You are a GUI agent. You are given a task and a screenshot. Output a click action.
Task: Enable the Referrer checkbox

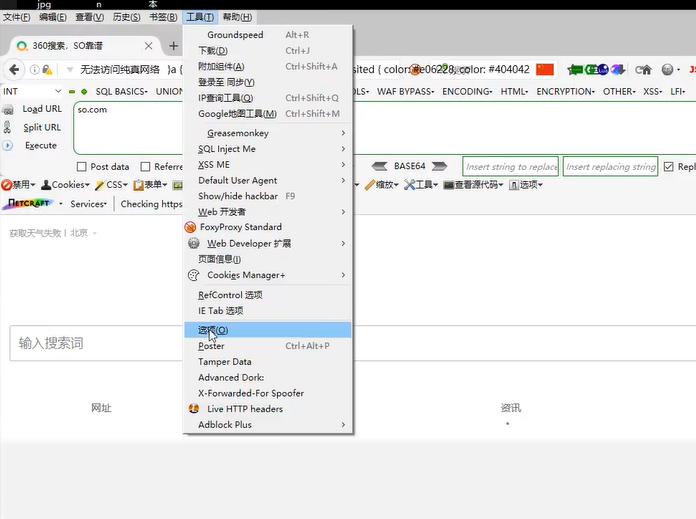[145, 166]
